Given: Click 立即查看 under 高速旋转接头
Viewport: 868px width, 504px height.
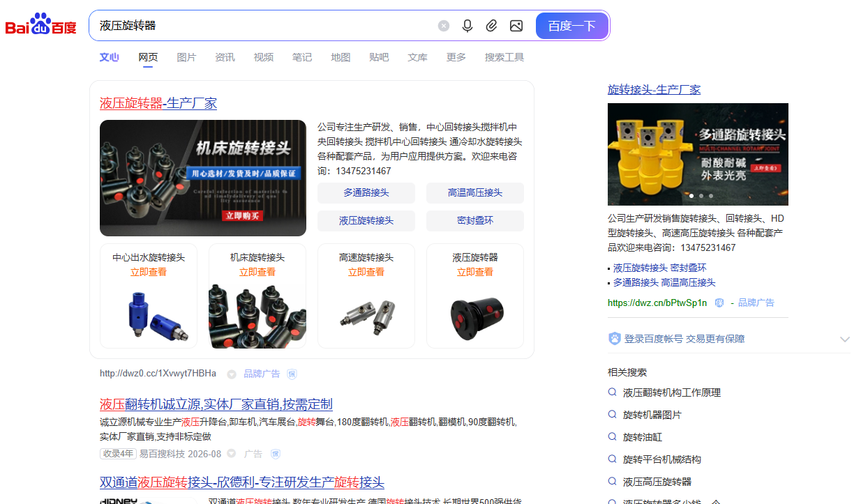Looking at the screenshot, I should point(366,272).
